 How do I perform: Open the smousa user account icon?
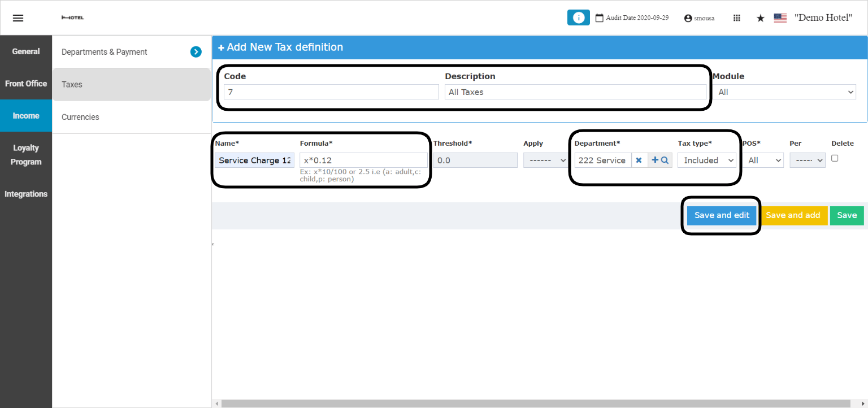[688, 18]
